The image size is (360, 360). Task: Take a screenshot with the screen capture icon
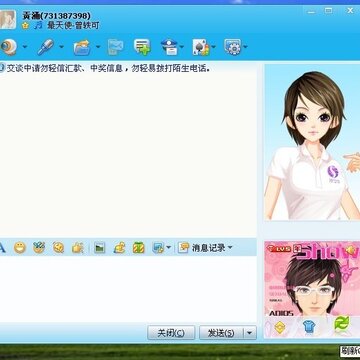(158, 248)
